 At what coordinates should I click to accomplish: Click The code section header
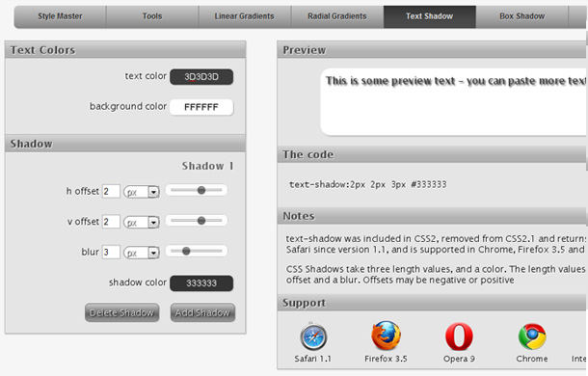coord(432,154)
